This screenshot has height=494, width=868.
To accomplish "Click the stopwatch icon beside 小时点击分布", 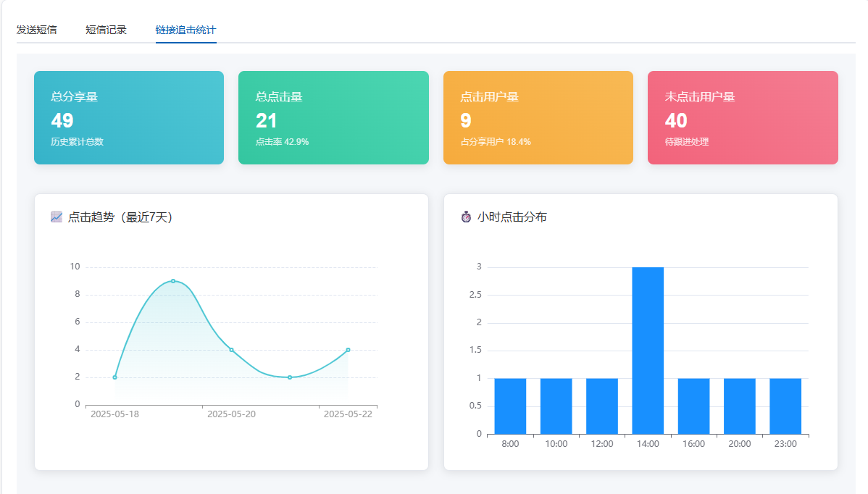I will click(x=466, y=217).
